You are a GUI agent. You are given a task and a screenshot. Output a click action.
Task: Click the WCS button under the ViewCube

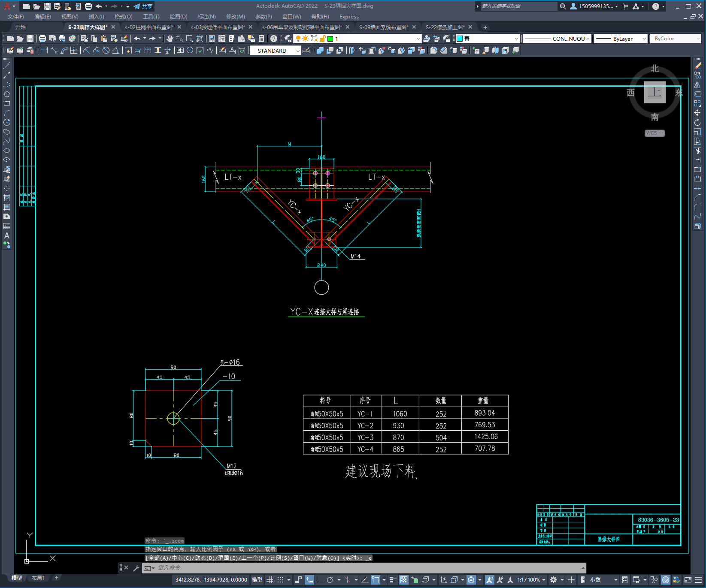[654, 133]
